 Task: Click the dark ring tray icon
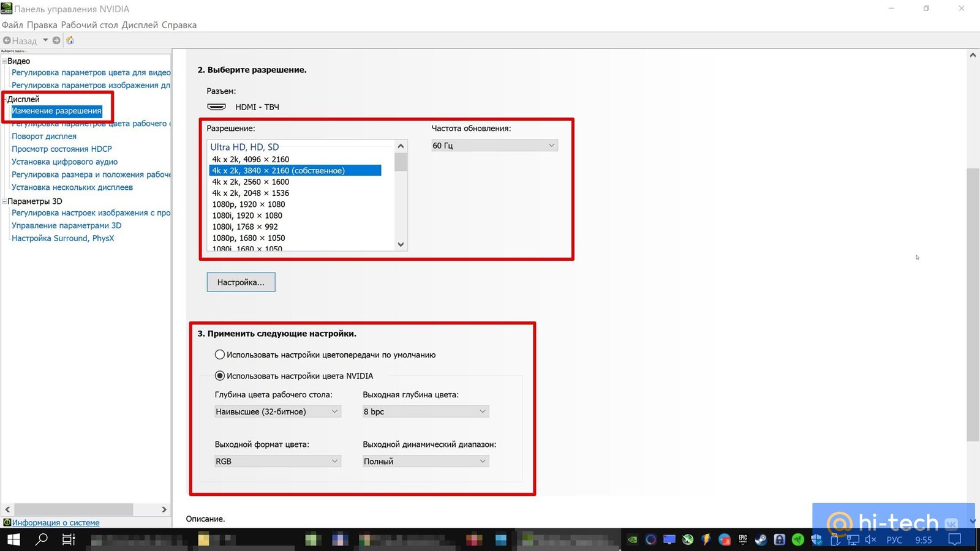coord(651,539)
